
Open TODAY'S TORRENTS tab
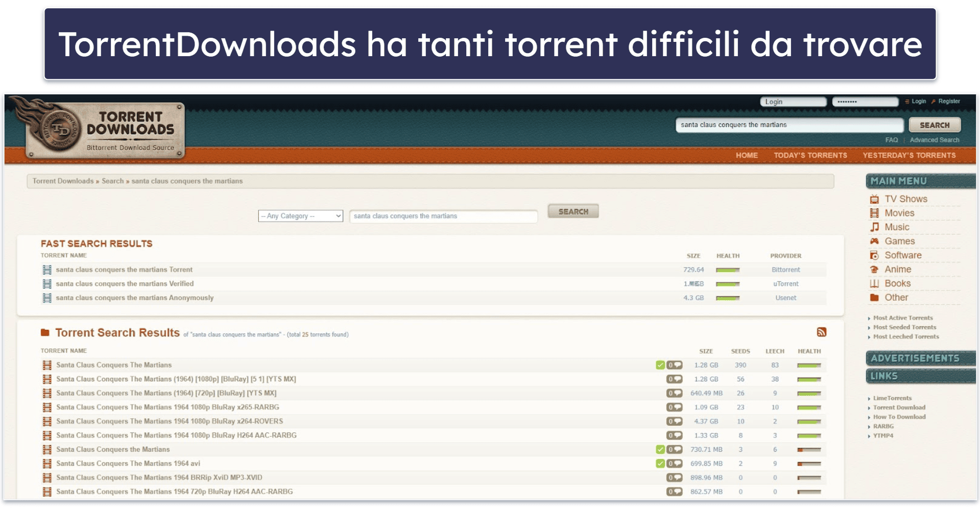[810, 155]
